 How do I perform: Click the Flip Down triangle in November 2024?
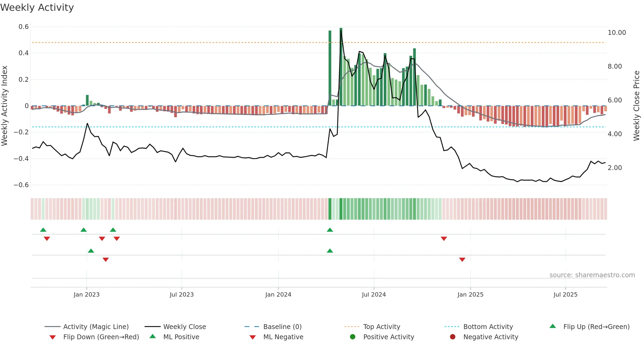[444, 239]
